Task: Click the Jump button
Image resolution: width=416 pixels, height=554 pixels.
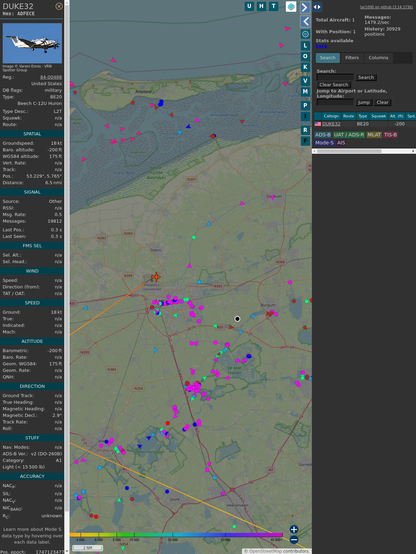Action: point(364,102)
